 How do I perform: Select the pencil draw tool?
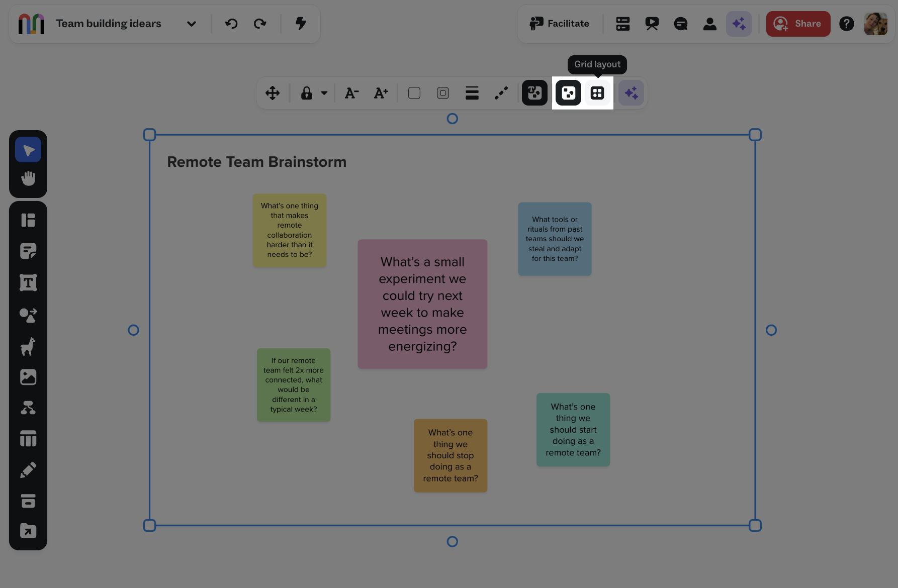(28, 470)
